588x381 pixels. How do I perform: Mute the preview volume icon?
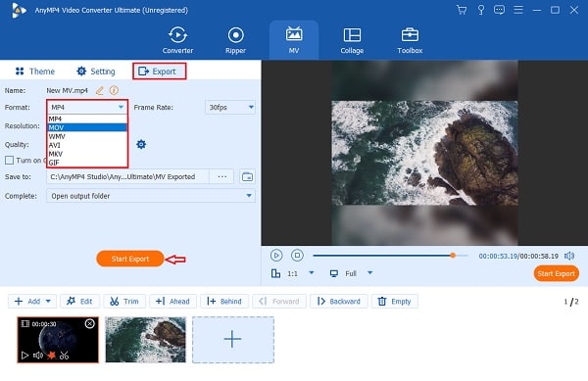pyautogui.click(x=569, y=256)
